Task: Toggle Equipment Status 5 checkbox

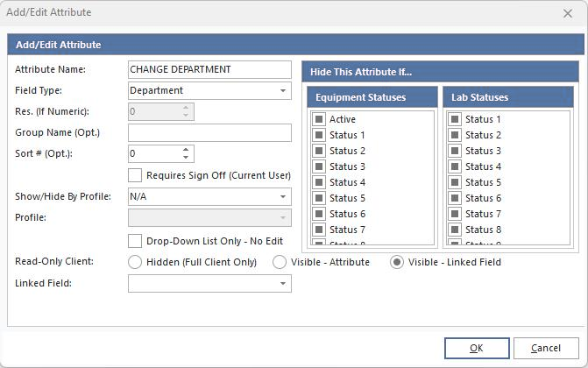Action: 319,198
